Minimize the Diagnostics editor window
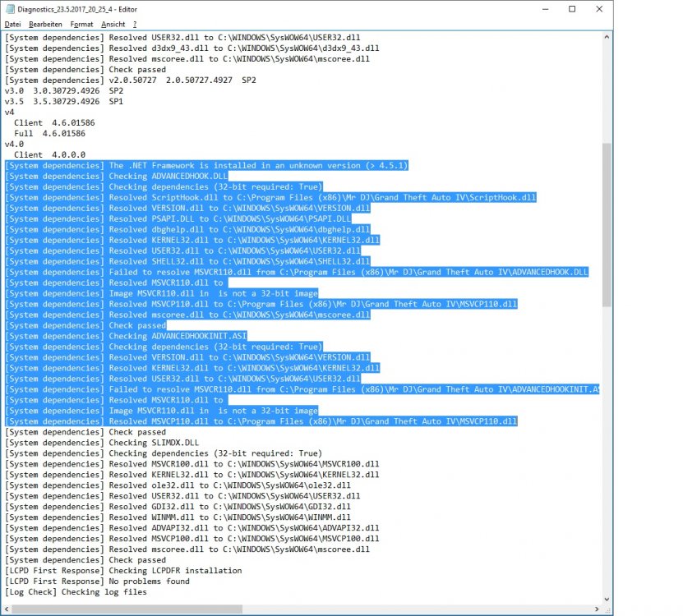Viewport: 683px width, 616px height. click(x=544, y=9)
